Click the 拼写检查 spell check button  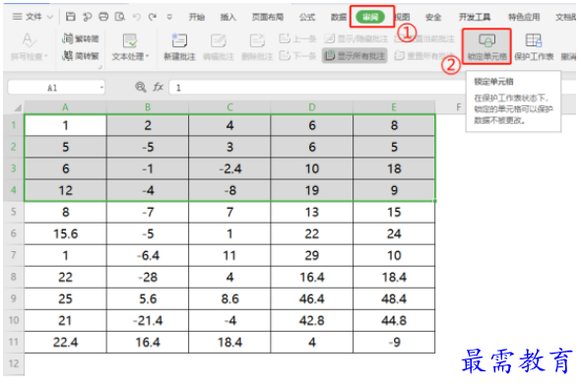coord(29,46)
